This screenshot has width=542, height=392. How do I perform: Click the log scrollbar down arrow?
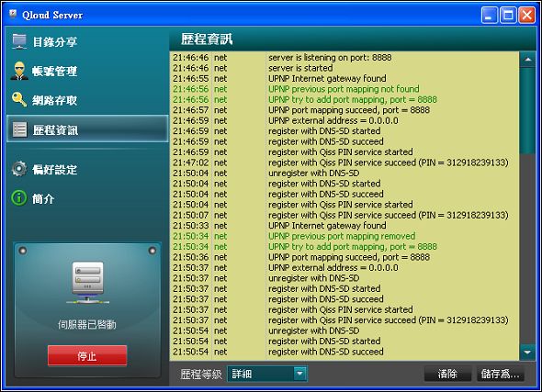527,353
